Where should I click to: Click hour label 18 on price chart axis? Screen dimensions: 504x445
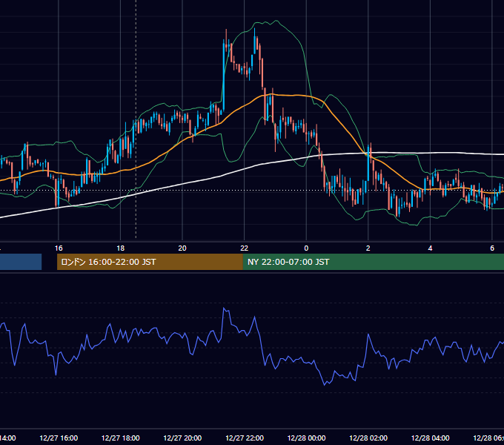tap(121, 248)
